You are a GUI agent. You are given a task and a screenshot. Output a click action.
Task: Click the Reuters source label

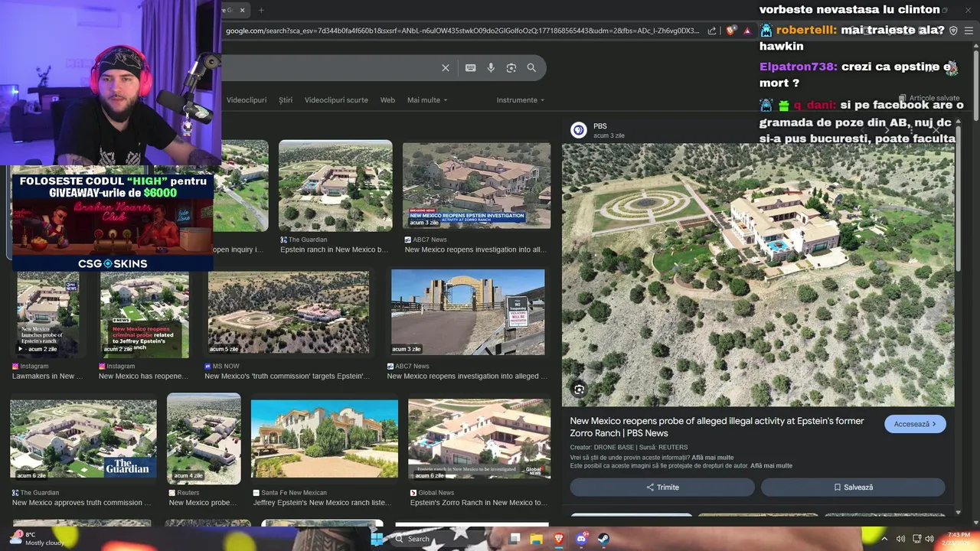point(188,493)
